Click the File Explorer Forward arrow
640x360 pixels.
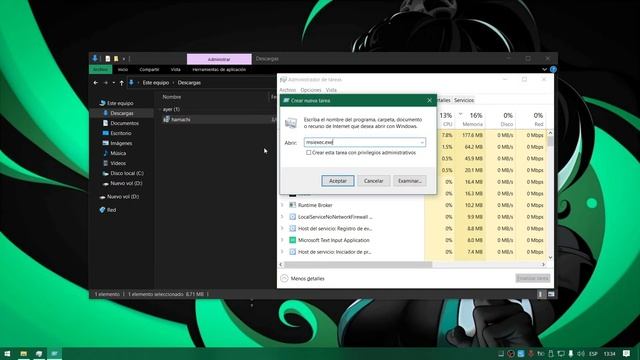pyautogui.click(x=105, y=82)
